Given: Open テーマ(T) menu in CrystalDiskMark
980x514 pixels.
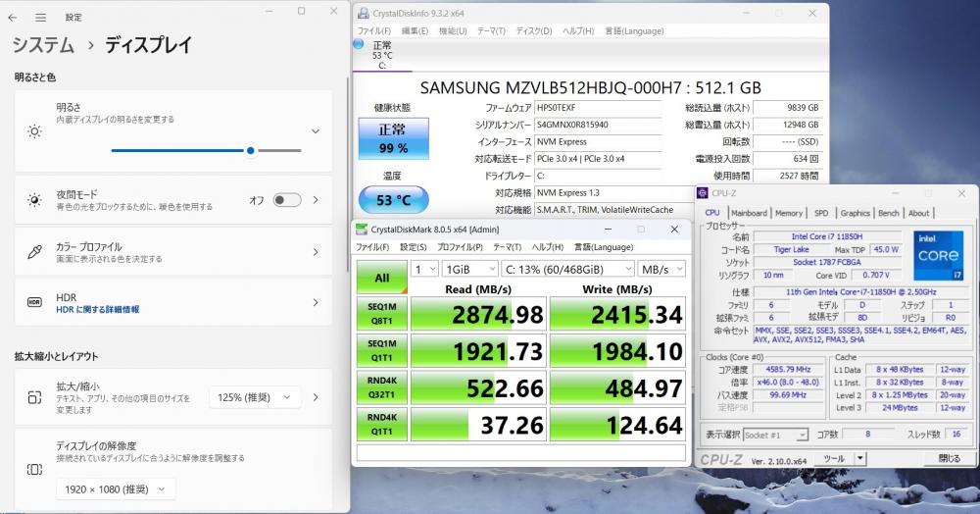Looking at the screenshot, I should (507, 247).
